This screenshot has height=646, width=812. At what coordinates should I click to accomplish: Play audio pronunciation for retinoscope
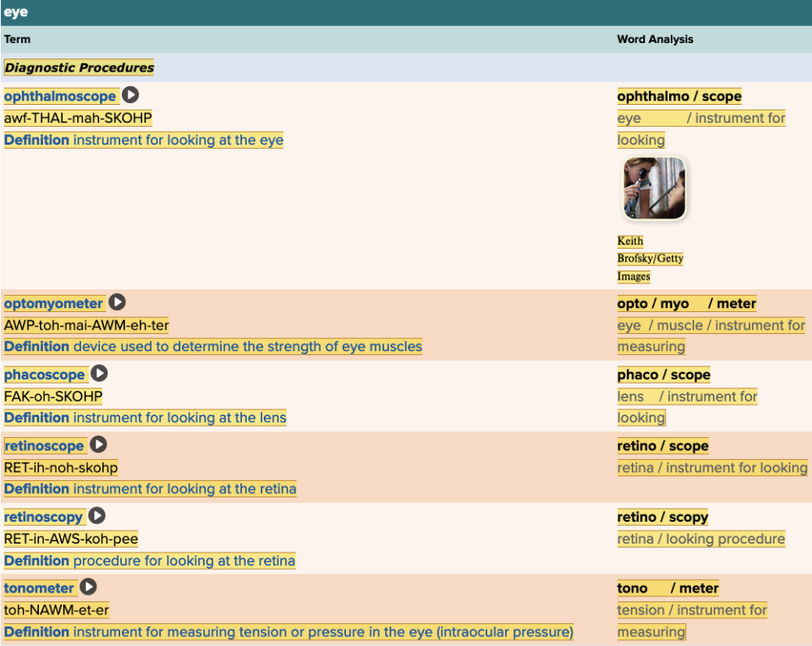click(x=97, y=445)
